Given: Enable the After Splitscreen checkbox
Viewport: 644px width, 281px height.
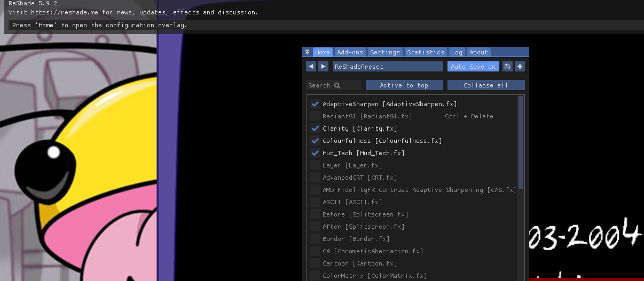Looking at the screenshot, I should pos(315,227).
